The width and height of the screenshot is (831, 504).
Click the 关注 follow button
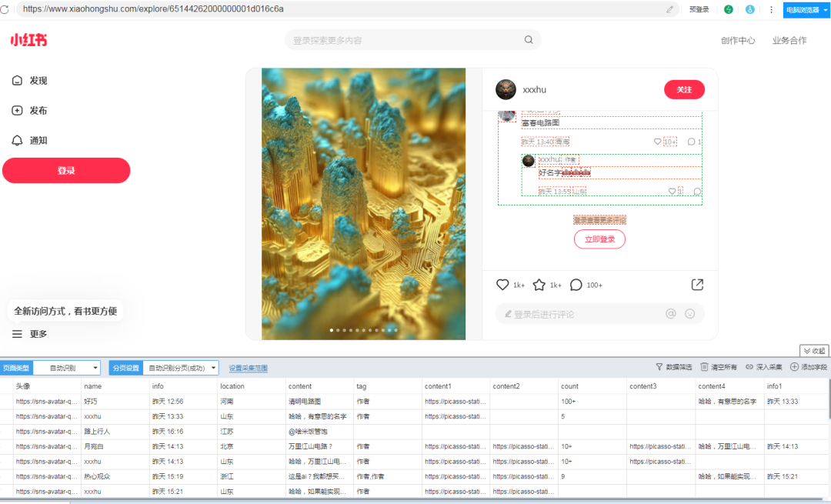click(684, 89)
